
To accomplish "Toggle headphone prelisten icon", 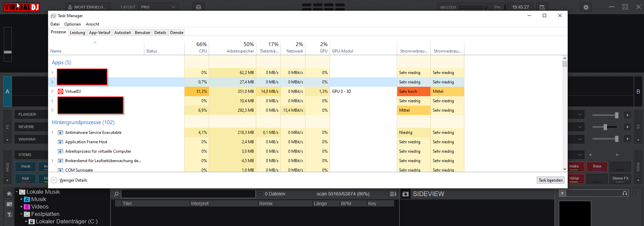I will tap(625, 193).
